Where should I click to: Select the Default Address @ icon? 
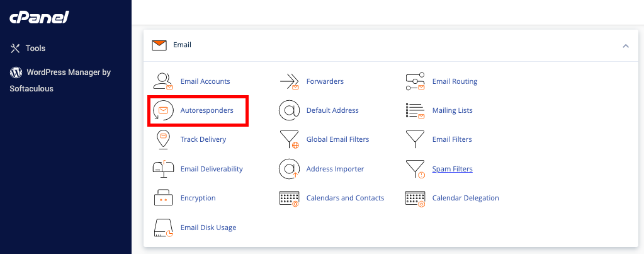point(289,110)
